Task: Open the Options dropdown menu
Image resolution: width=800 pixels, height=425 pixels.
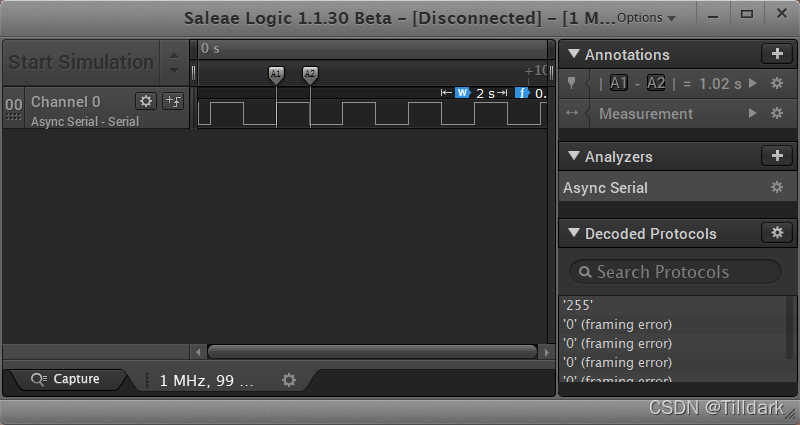Action: click(x=646, y=18)
